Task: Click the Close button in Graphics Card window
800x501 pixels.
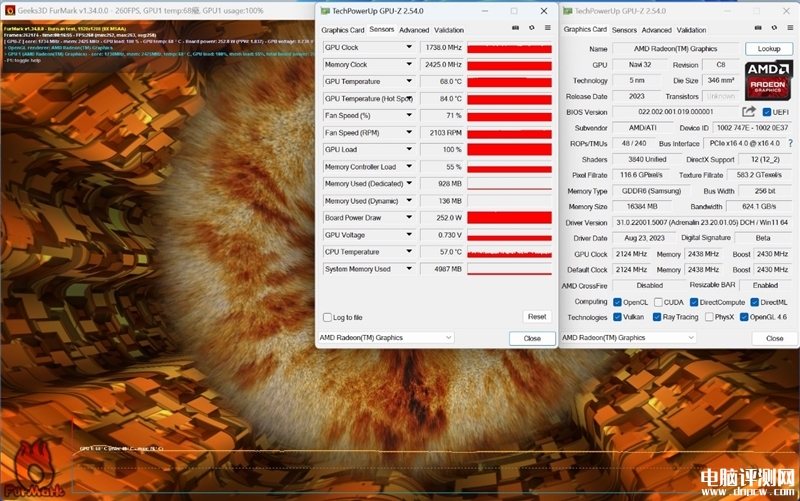Action: [774, 338]
